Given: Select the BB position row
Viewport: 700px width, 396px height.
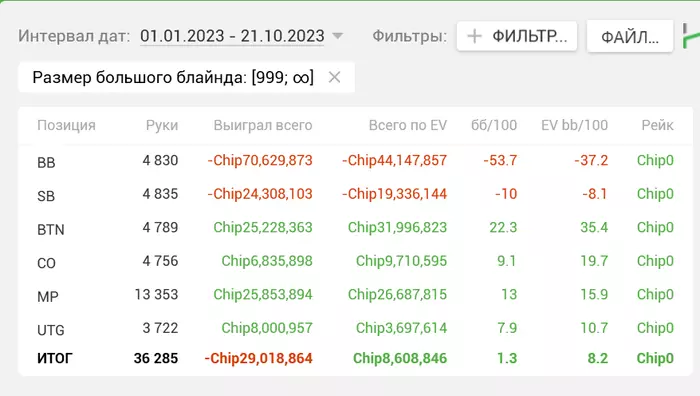Looking at the screenshot, I should point(355,161).
